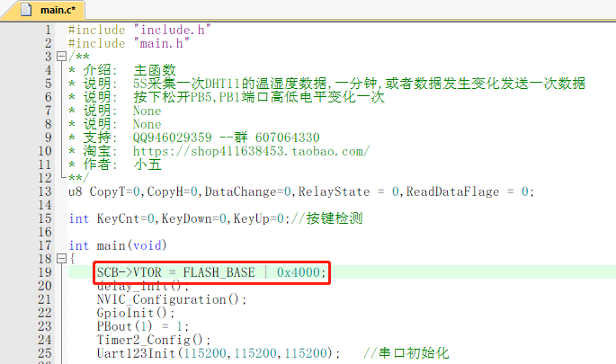Click line number 13 in the gutter
Image resolution: width=616 pixels, height=364 pixels.
click(45, 191)
